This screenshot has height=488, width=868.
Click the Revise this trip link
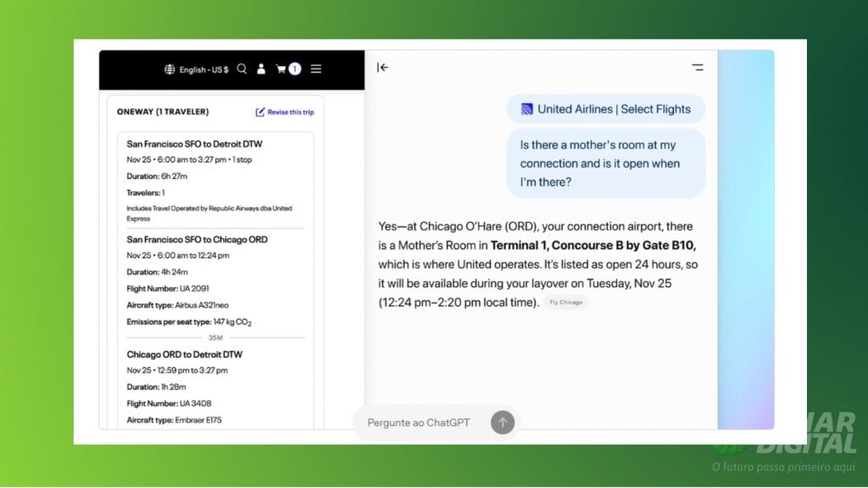290,113
